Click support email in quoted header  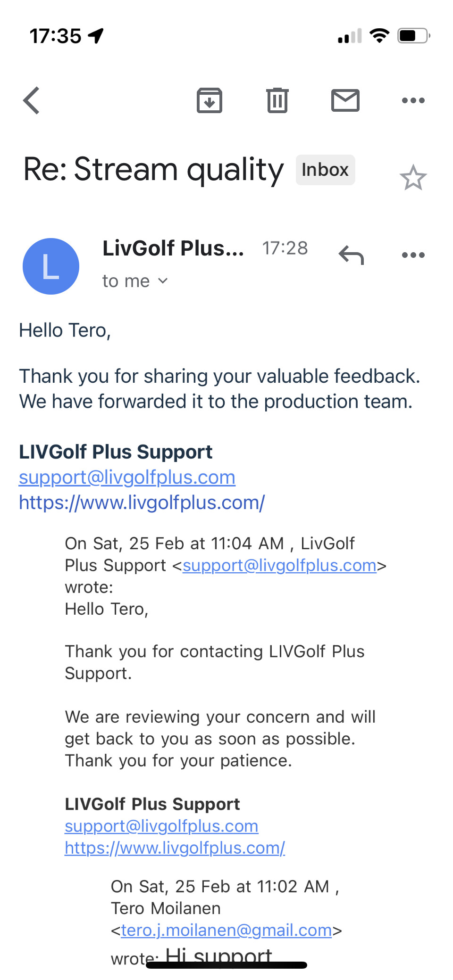280,565
